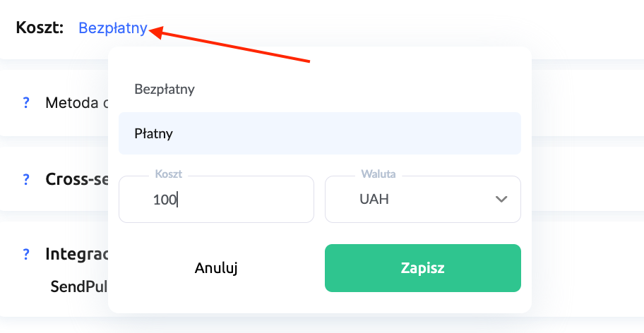Image resolution: width=644 pixels, height=333 pixels.
Task: Click the Integracje section heading
Action: 76,254
